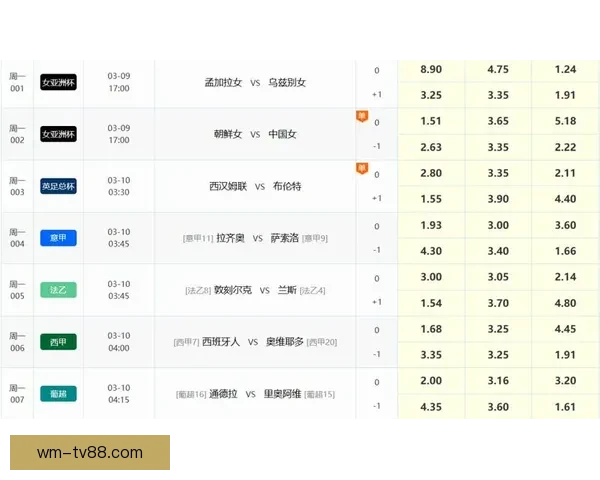600x480 pixels.
Task: Open team 里奥阿维
Action: 282,394
